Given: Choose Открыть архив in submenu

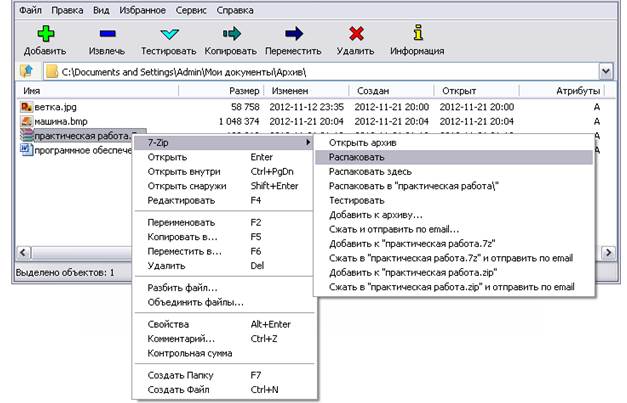Looking at the screenshot, I should [x=454, y=143].
